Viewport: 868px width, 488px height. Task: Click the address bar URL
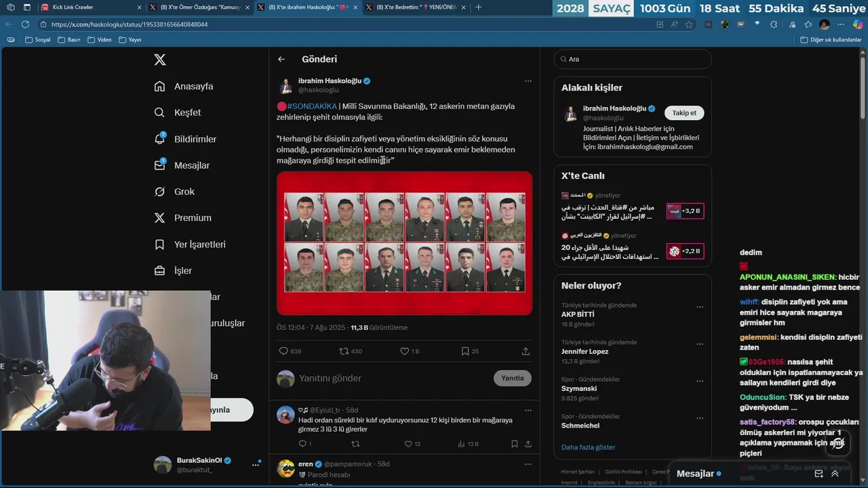[130, 24]
